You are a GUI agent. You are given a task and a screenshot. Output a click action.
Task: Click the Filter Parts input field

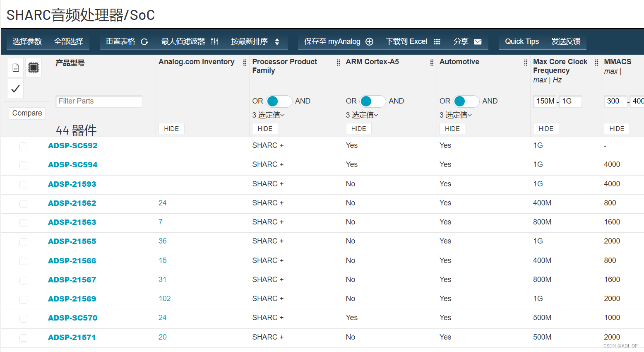pos(99,101)
